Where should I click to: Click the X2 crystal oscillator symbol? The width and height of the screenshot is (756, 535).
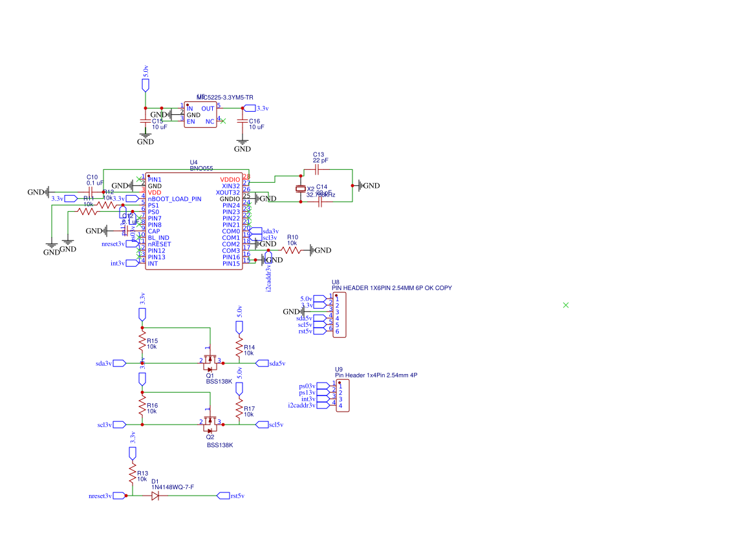(300, 188)
